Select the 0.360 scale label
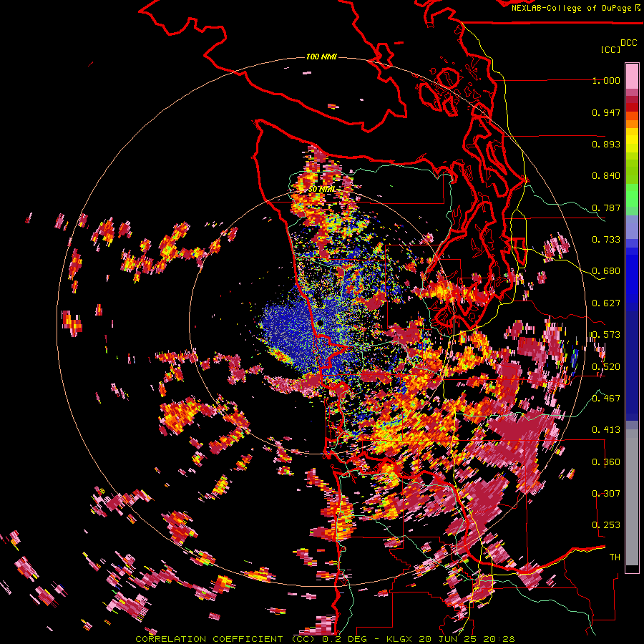Screen dimensions: 644x644 tap(606, 462)
